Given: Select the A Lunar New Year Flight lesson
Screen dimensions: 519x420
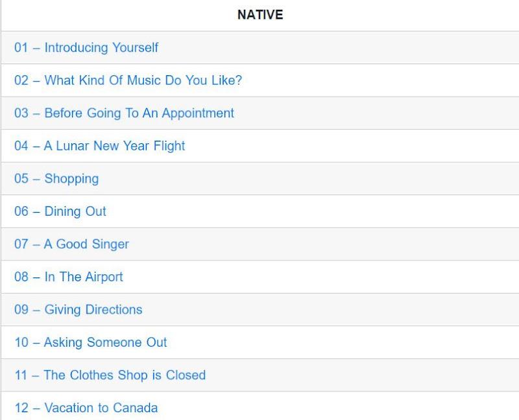Looking at the screenshot, I should (x=99, y=146).
